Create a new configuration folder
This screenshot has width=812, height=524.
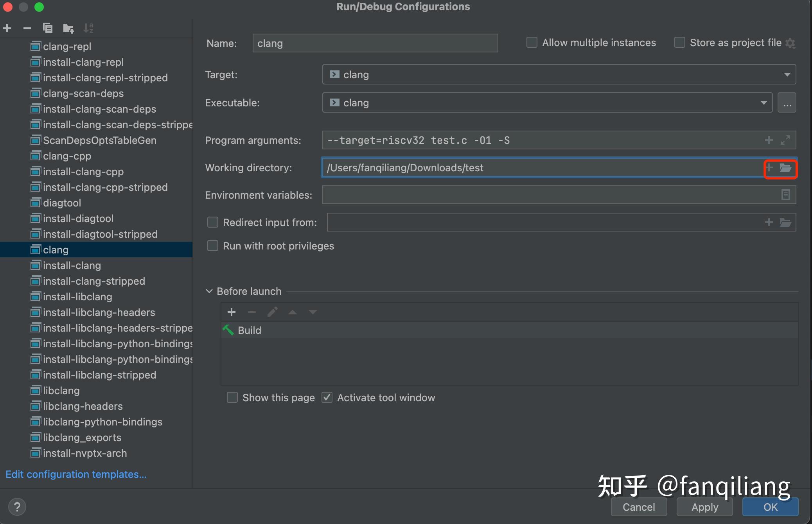(68, 28)
